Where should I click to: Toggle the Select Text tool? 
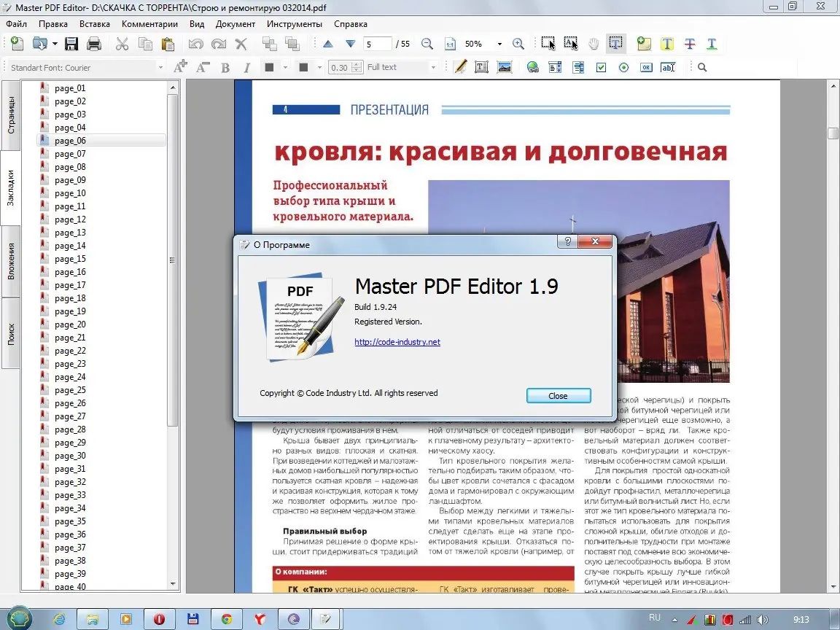[x=616, y=44]
